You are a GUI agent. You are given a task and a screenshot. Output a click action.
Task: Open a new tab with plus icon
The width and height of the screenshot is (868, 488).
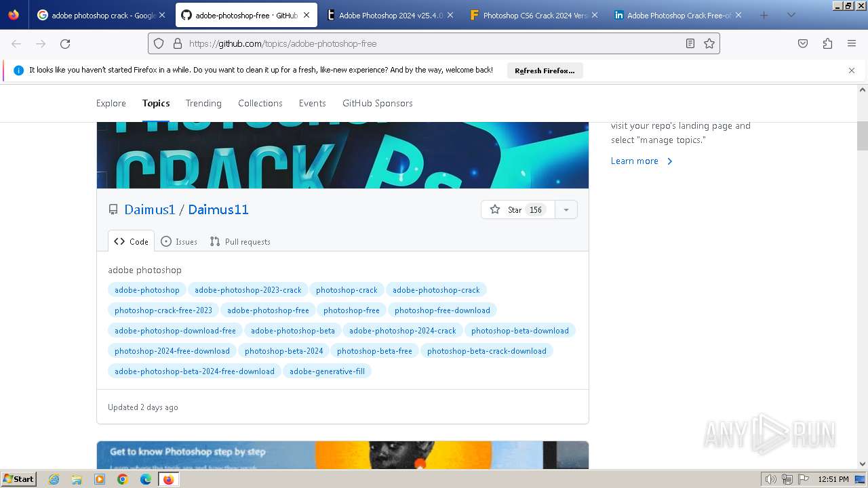pyautogui.click(x=764, y=15)
